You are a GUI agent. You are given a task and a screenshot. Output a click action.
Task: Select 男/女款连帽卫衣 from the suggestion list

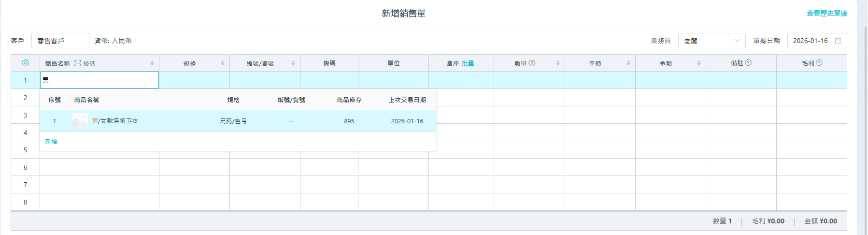115,121
